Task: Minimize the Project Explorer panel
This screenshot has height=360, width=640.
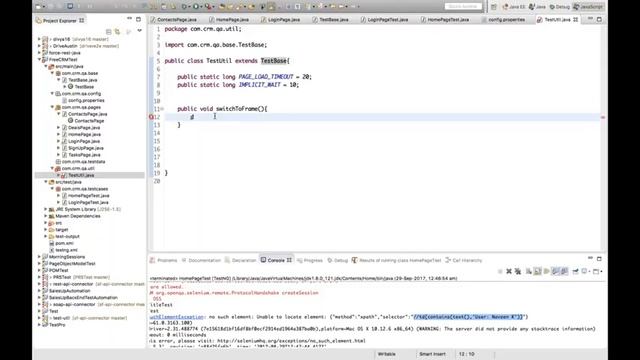Action: click(129, 19)
